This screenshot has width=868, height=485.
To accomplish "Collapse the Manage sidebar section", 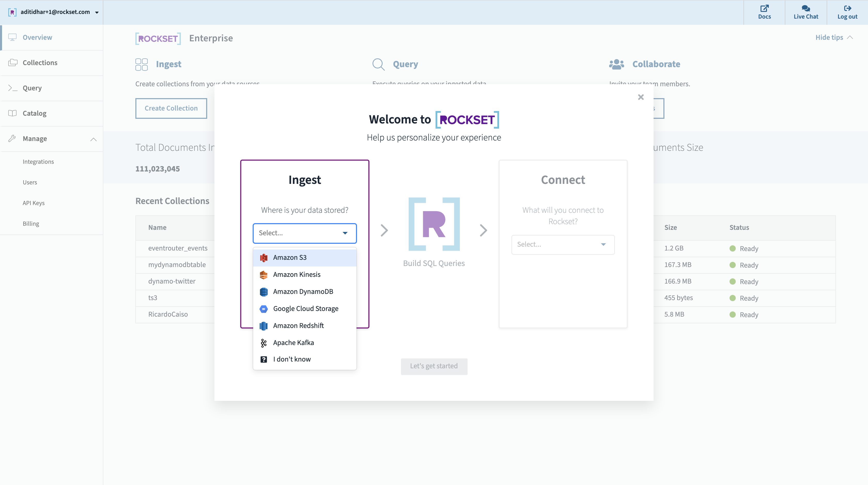I will (x=93, y=139).
